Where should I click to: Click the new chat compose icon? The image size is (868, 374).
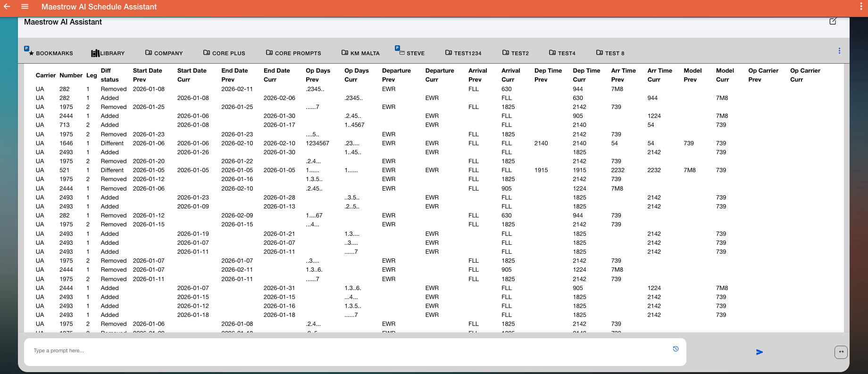(x=833, y=21)
